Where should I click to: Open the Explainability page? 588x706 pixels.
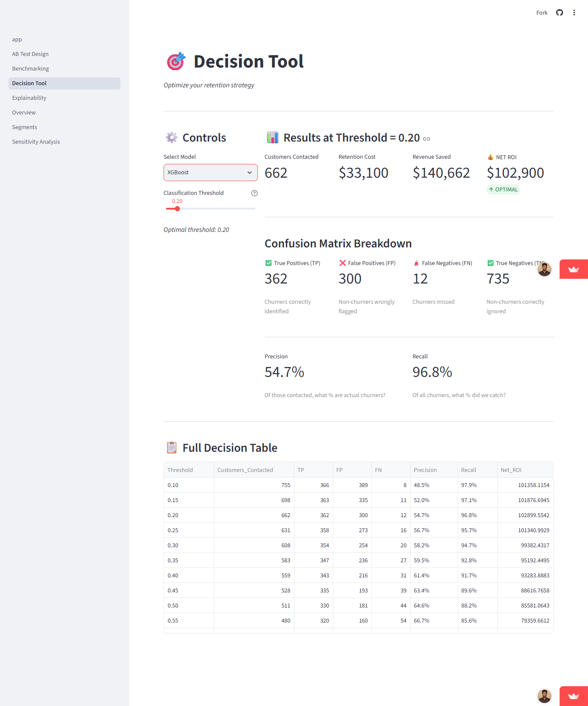click(x=65, y=98)
